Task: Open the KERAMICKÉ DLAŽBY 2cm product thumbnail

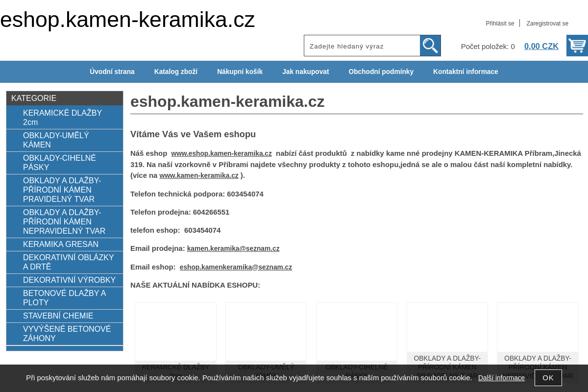Action: (x=175, y=332)
